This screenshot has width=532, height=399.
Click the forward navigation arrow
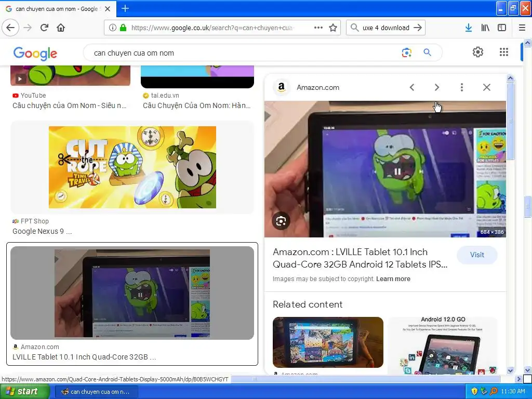28,28
